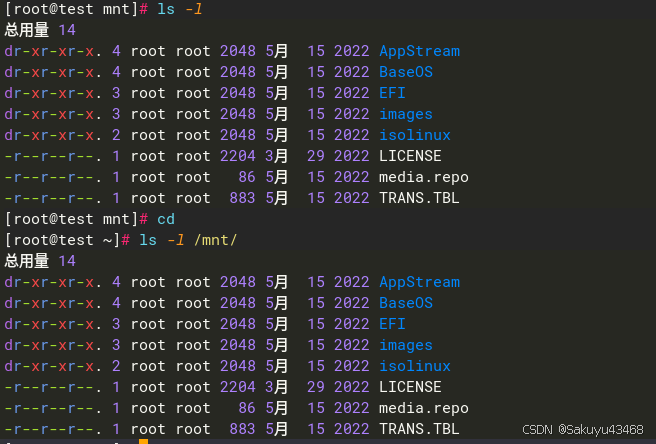Screen dimensions: 656x444
Task: Click permissions "-r--r--r--." of TRANS.TBL in /mnt/ output
Action: coord(53,429)
